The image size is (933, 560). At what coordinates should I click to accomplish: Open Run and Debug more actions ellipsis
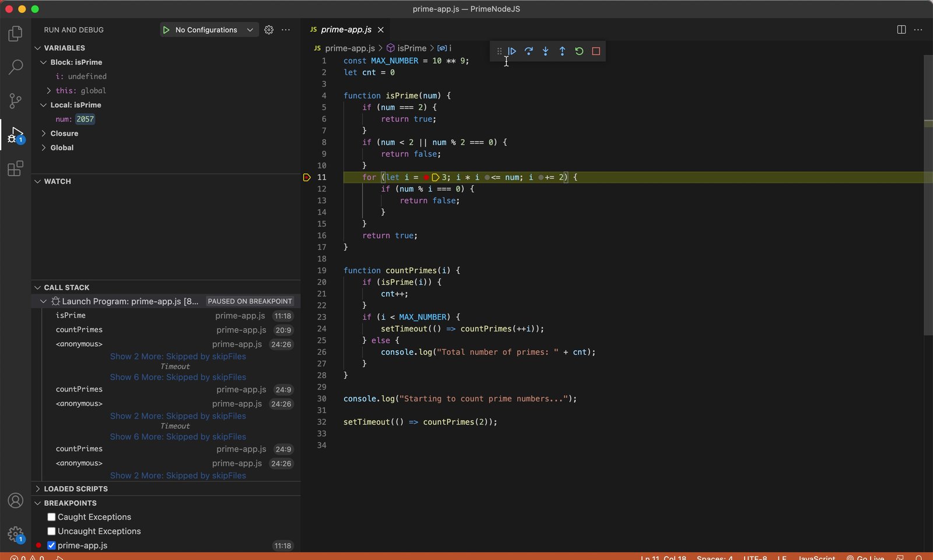286,30
